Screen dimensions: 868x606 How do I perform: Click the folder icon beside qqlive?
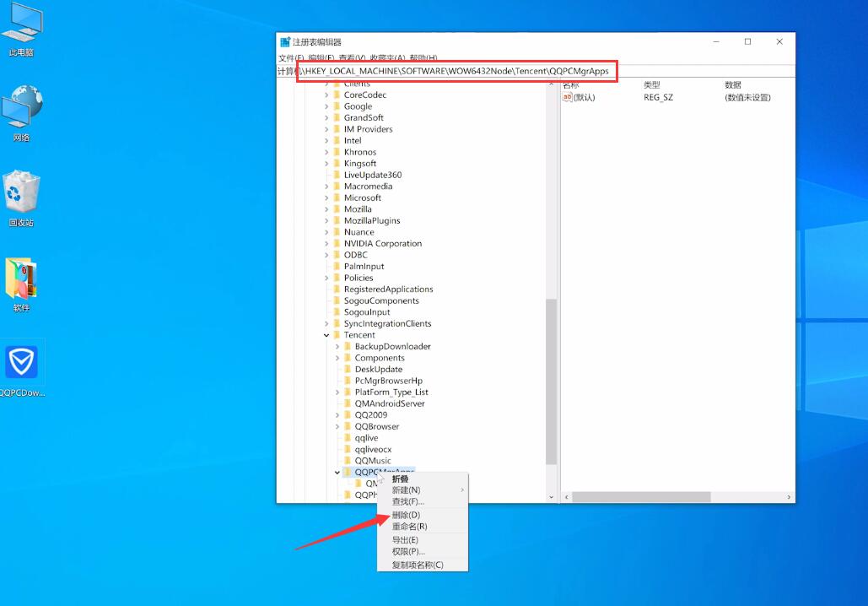pos(348,437)
